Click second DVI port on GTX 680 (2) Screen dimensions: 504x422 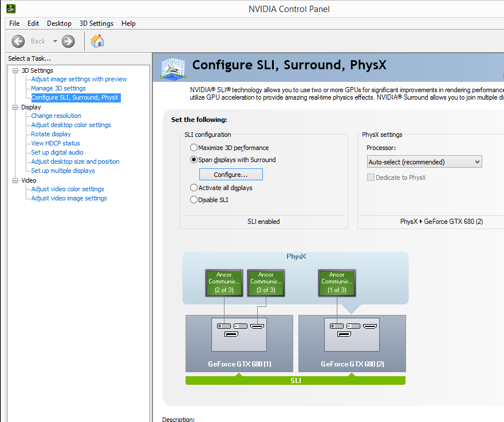(x=353, y=326)
